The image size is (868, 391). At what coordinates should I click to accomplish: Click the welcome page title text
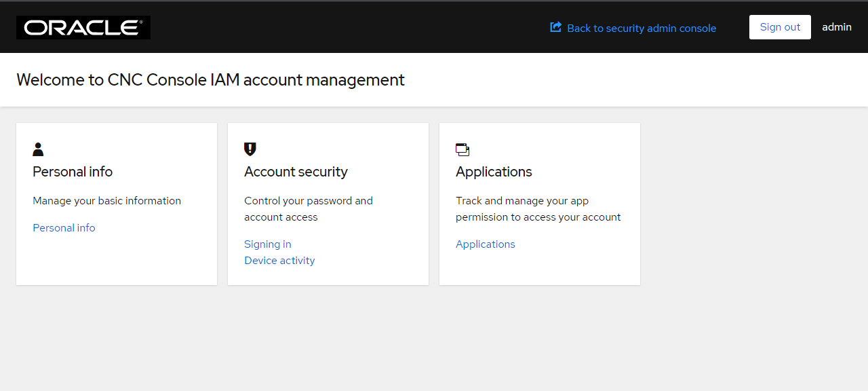(x=211, y=79)
